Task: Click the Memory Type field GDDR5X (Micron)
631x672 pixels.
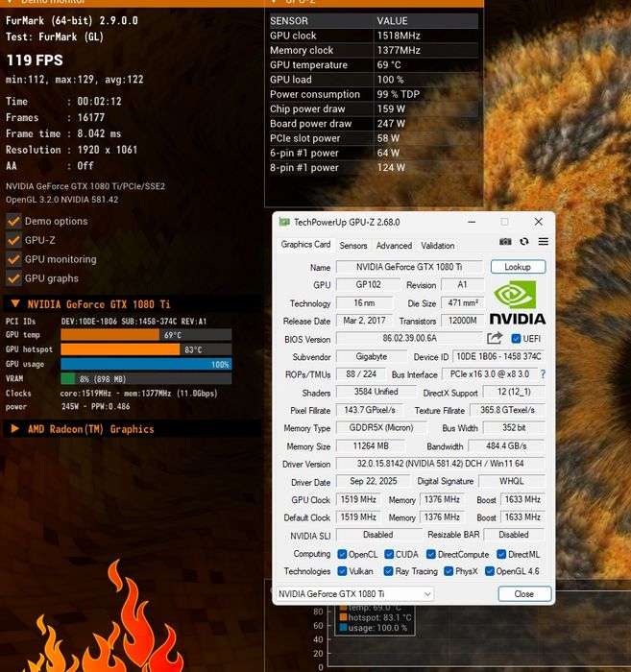Action: 381,428
